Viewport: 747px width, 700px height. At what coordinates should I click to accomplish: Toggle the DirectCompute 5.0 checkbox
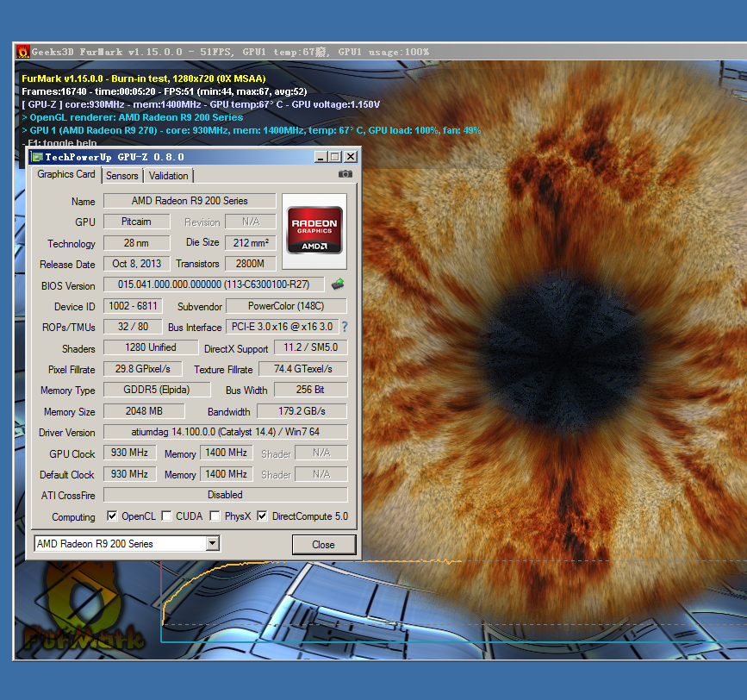(263, 516)
